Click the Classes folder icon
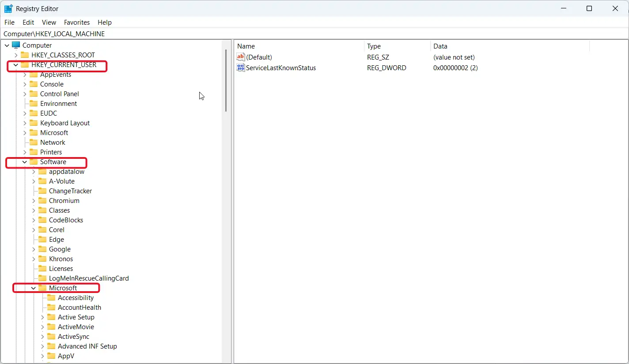 click(x=42, y=210)
